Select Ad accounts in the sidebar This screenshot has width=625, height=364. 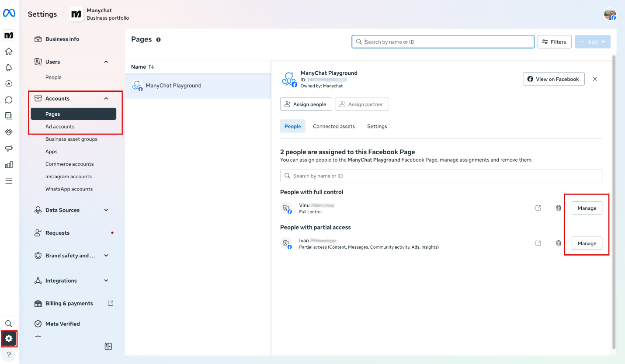coord(60,127)
